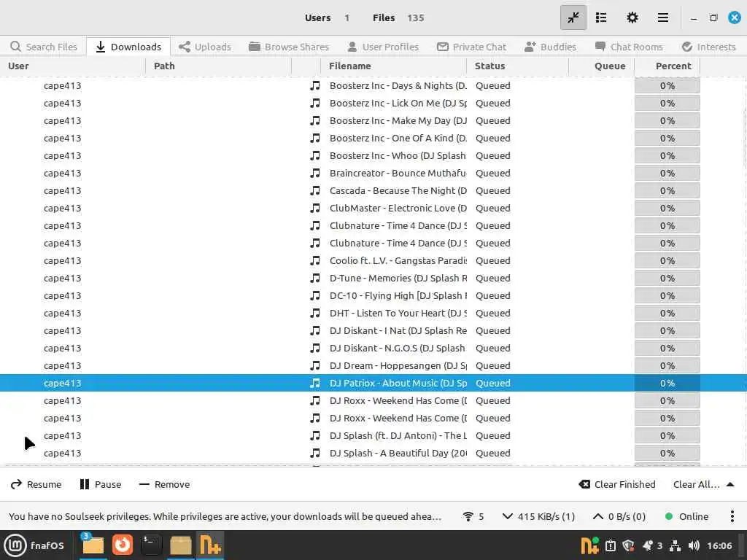747x560 pixels.
Task: Click the Nicotine+ tray icon
Action: (589, 545)
